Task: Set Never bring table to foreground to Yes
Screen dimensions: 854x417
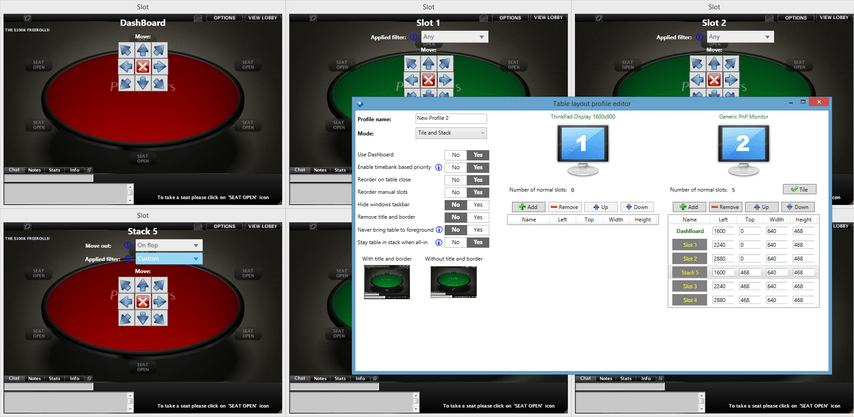Action: pyautogui.click(x=478, y=230)
